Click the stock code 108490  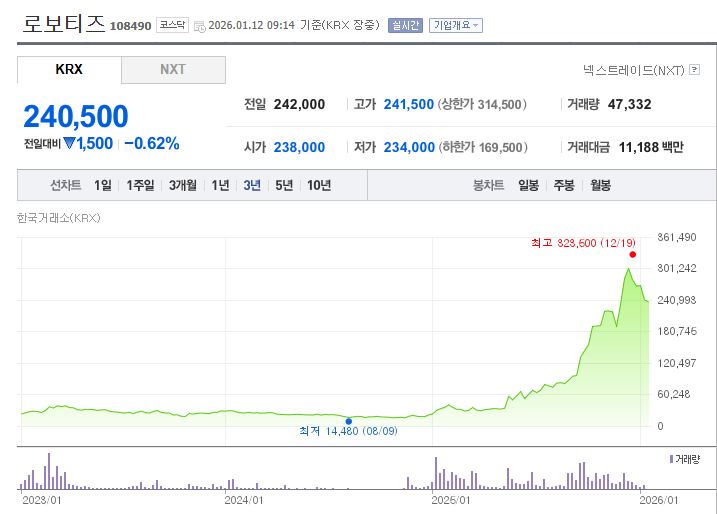click(130, 26)
